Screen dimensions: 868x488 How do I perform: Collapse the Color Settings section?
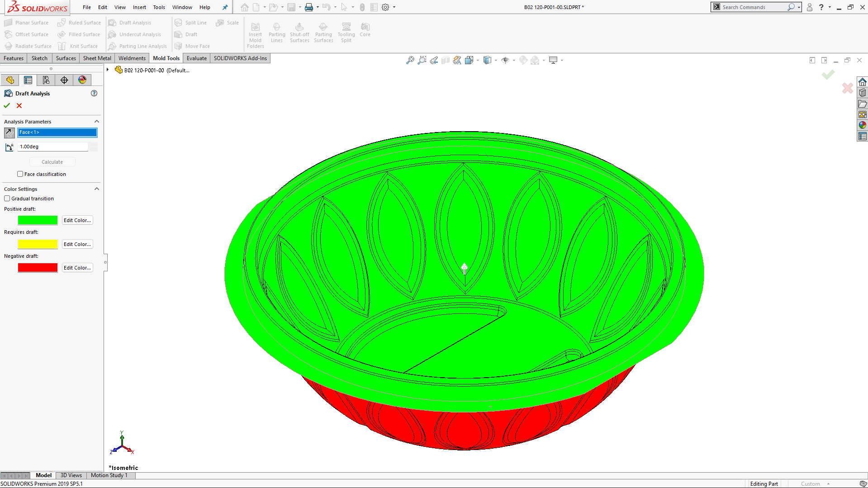click(x=96, y=189)
